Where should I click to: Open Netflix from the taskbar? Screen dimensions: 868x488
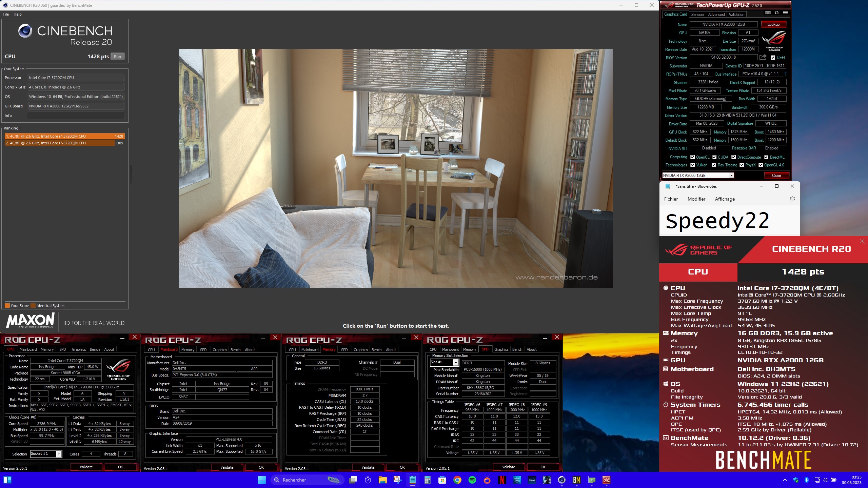click(502, 480)
